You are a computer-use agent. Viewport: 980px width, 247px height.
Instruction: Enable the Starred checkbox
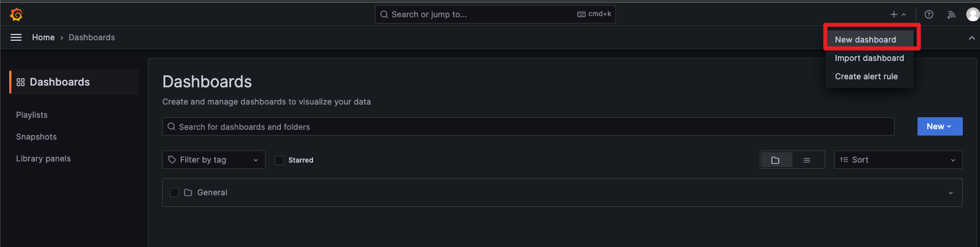[x=279, y=160]
